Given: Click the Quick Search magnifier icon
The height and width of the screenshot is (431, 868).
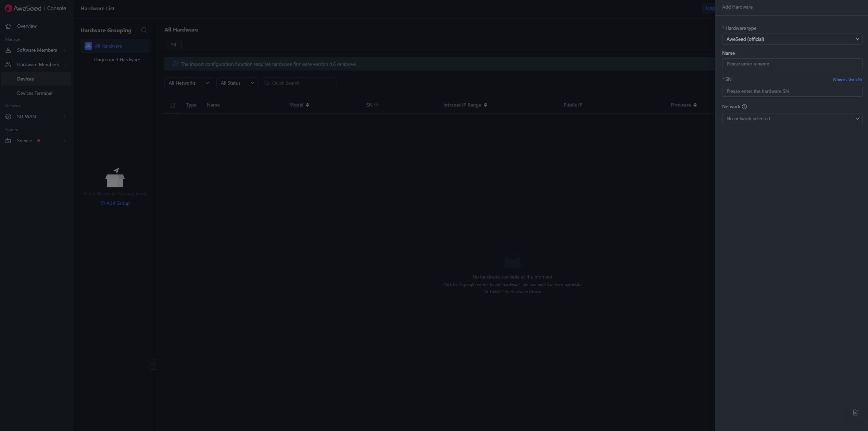Looking at the screenshot, I should point(267,83).
